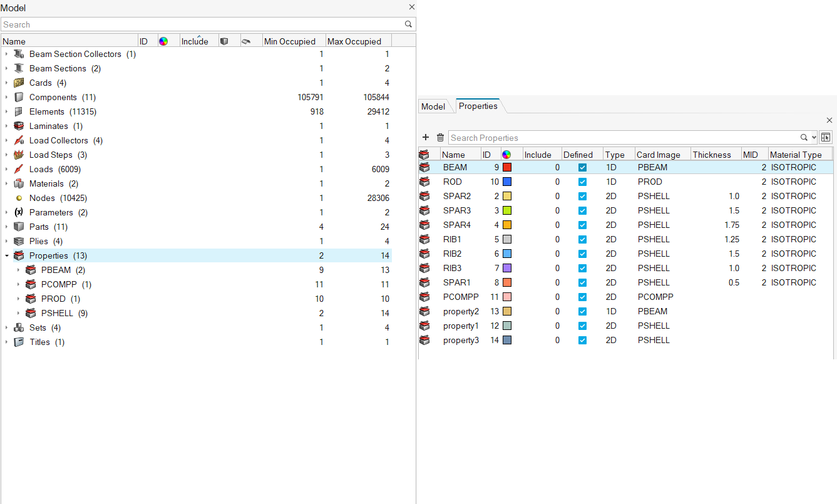
Task: Open the red color swatch for BEAM
Action: (x=506, y=168)
